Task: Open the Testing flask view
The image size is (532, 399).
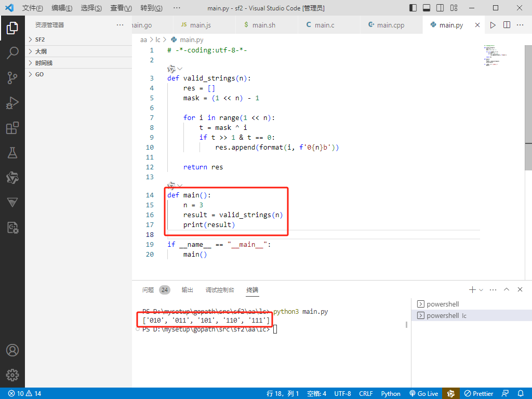Action: click(x=12, y=153)
